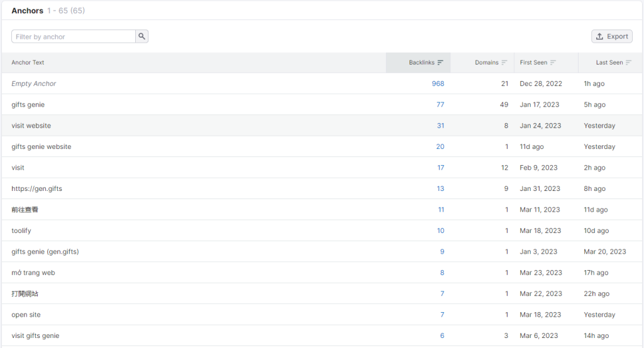Select the 'open site' anchor text
This screenshot has width=644, height=348.
tap(26, 315)
